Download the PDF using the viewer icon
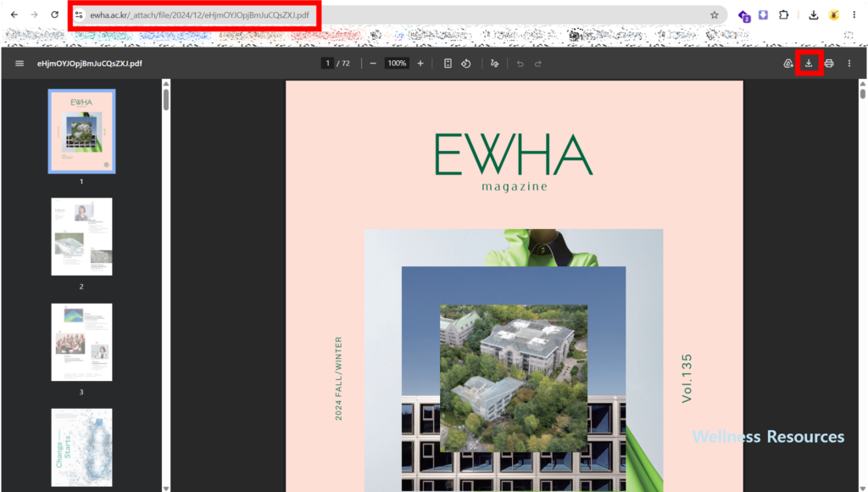Screen dimensions: 868x492 click(x=809, y=63)
